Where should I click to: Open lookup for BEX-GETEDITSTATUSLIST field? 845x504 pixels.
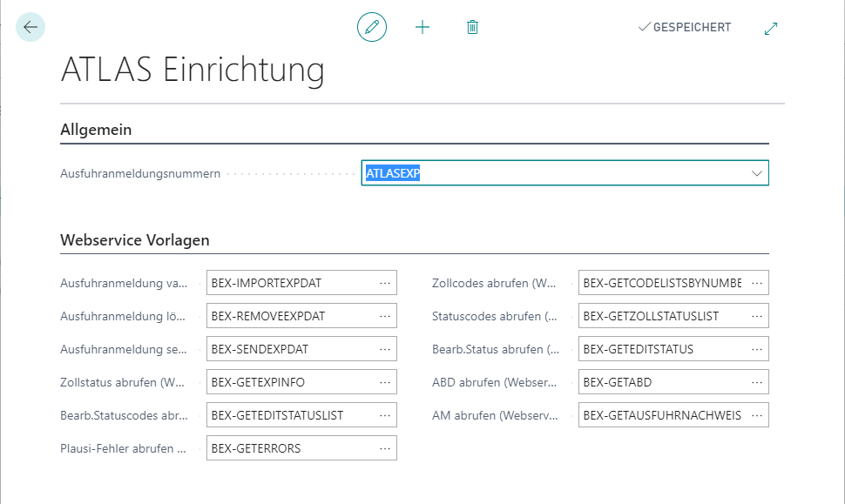click(385, 415)
